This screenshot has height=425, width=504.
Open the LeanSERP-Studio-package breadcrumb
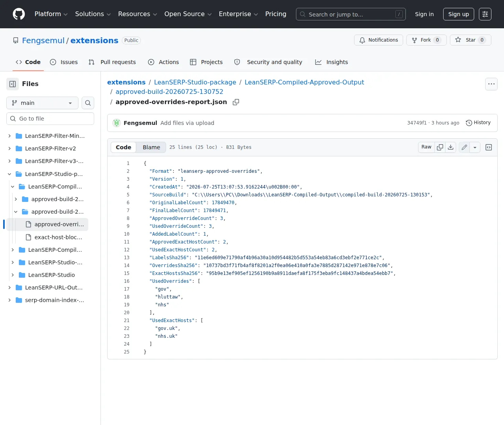(x=195, y=82)
